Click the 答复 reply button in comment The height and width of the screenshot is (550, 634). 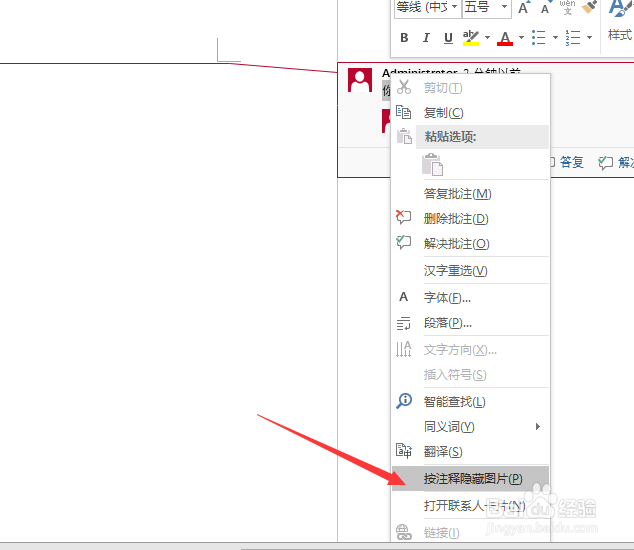567,163
